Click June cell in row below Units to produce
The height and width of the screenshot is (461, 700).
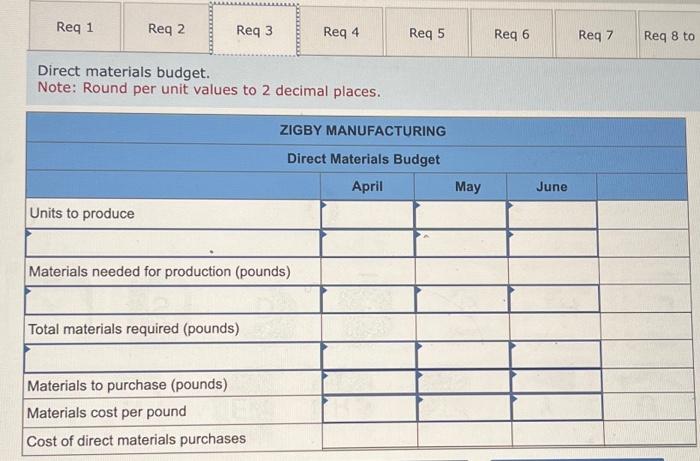(x=553, y=244)
